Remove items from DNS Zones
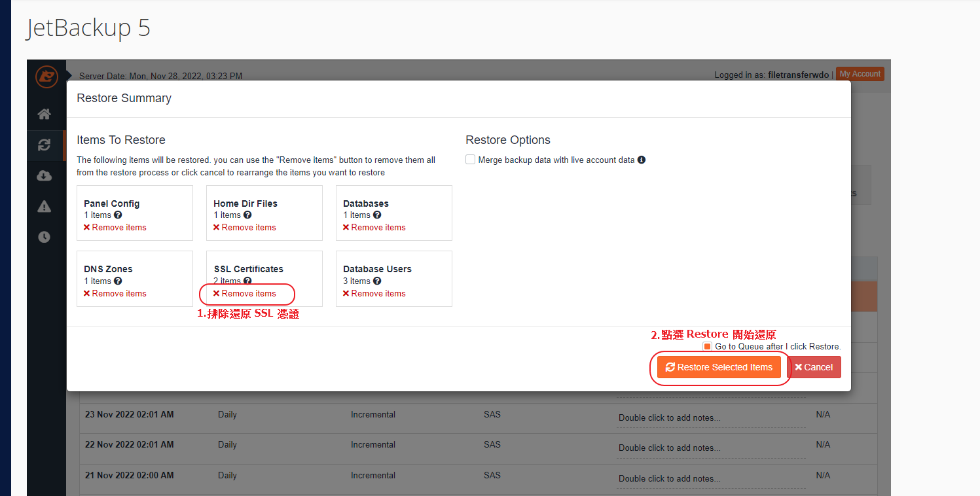Image resolution: width=980 pixels, height=496 pixels. [115, 293]
